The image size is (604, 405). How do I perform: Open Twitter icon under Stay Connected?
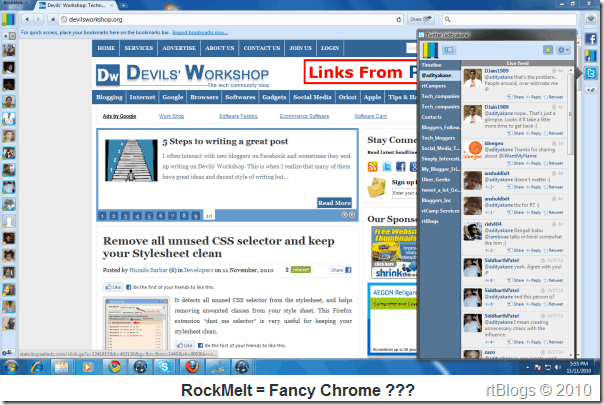pyautogui.click(x=387, y=166)
